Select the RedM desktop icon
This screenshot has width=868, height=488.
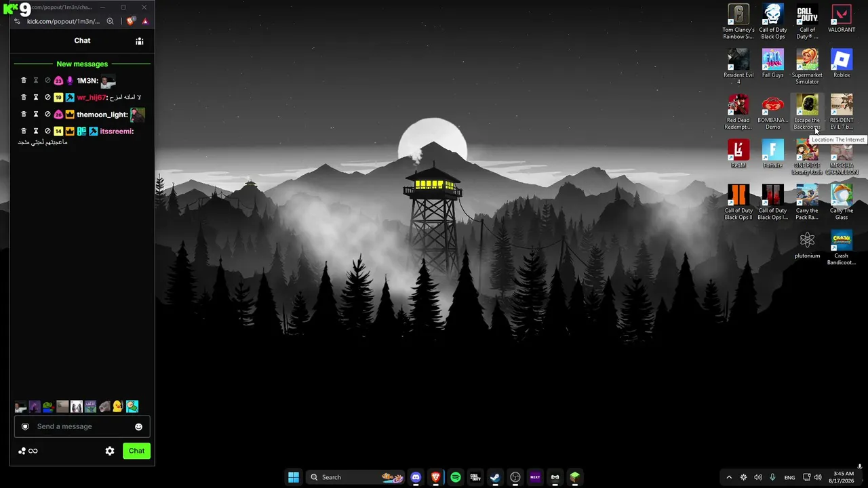pyautogui.click(x=738, y=155)
